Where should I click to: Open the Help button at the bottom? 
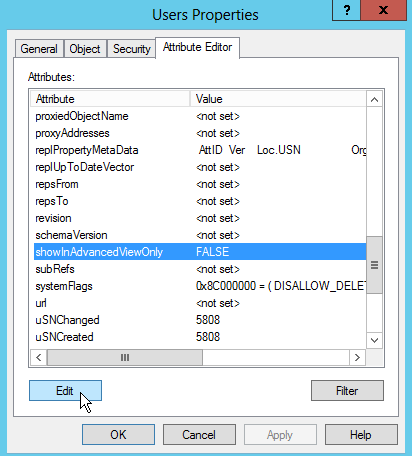coord(361,435)
